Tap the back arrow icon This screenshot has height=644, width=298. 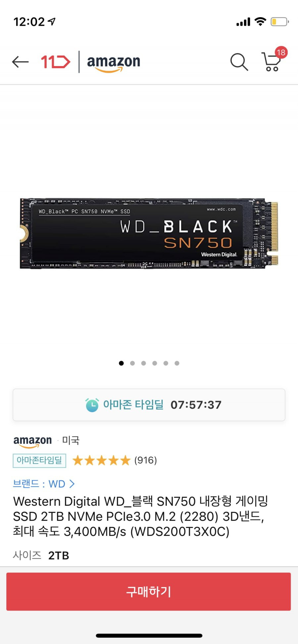[20, 62]
